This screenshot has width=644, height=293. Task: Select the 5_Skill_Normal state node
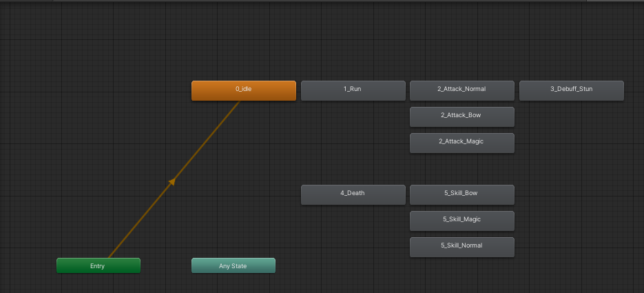pos(461,247)
